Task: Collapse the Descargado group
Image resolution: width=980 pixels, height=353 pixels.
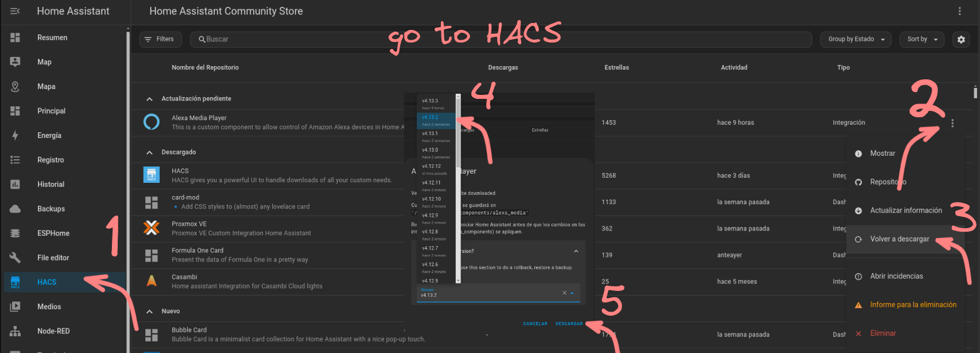Action: pyautogui.click(x=149, y=152)
